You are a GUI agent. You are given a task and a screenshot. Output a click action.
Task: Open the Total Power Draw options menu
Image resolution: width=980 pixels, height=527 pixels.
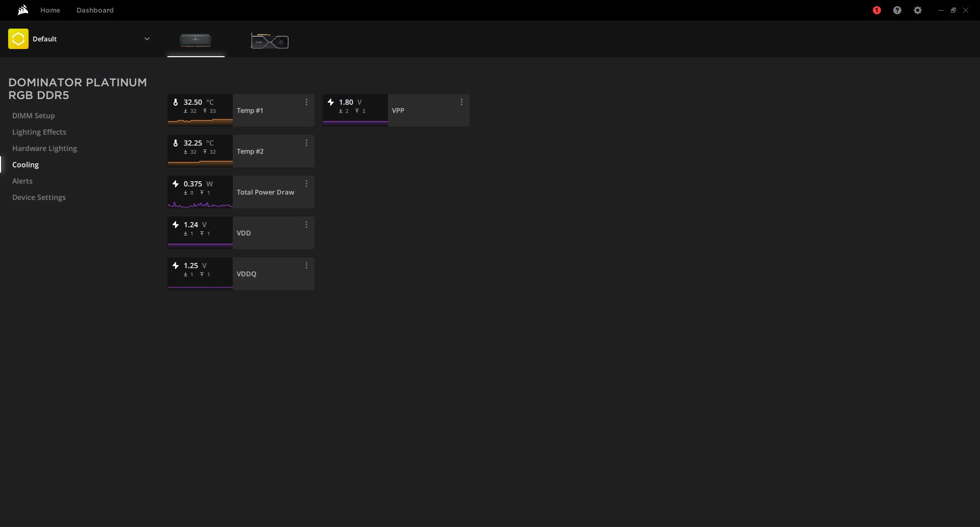pos(306,184)
